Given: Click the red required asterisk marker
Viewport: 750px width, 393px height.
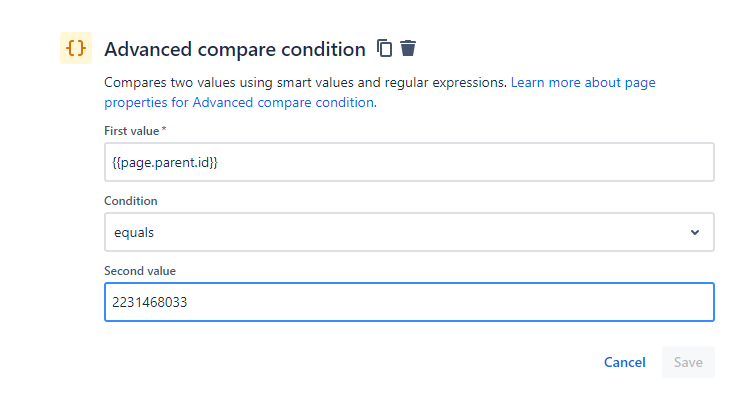Looking at the screenshot, I should [x=164, y=129].
